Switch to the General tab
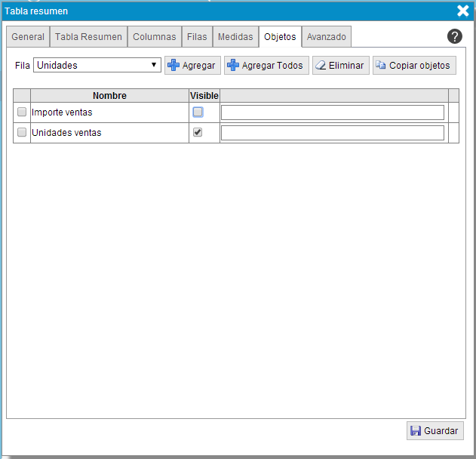 [x=28, y=37]
